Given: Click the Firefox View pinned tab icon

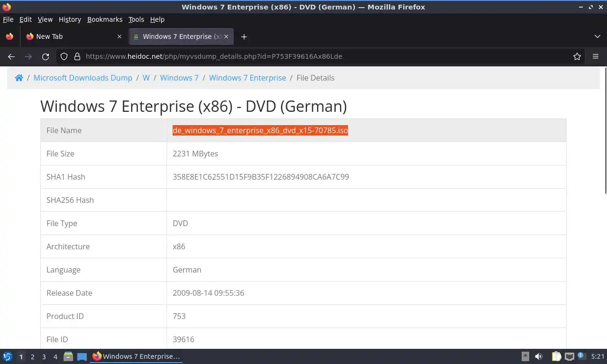Looking at the screenshot, I should pos(9,36).
